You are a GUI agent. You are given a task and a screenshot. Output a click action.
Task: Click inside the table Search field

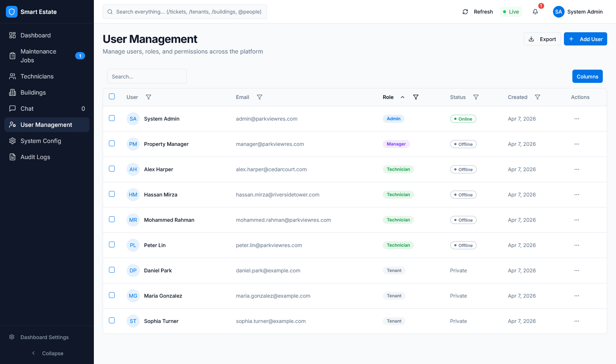point(146,76)
